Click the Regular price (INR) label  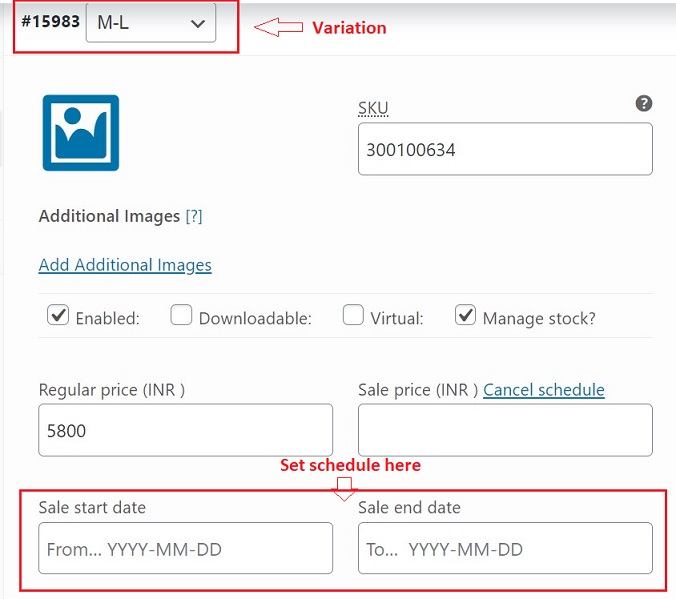click(x=111, y=390)
